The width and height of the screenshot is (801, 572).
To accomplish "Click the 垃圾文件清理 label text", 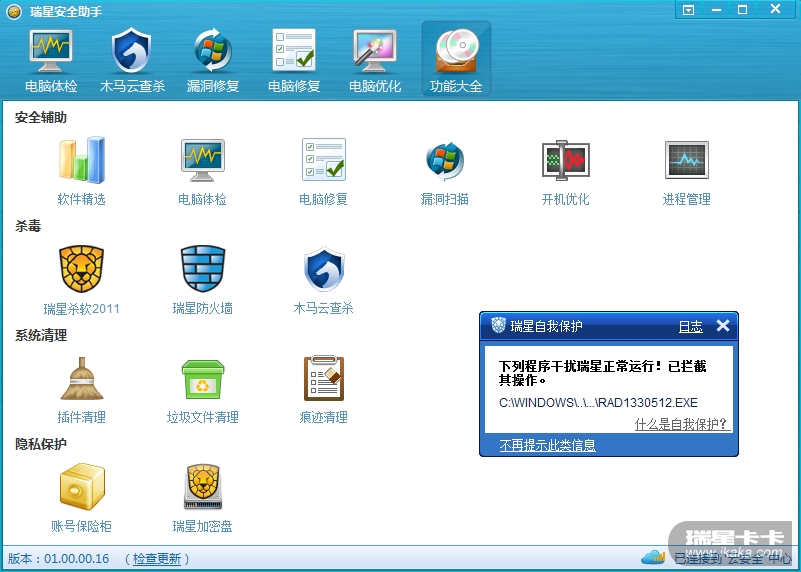I will 203,417.
